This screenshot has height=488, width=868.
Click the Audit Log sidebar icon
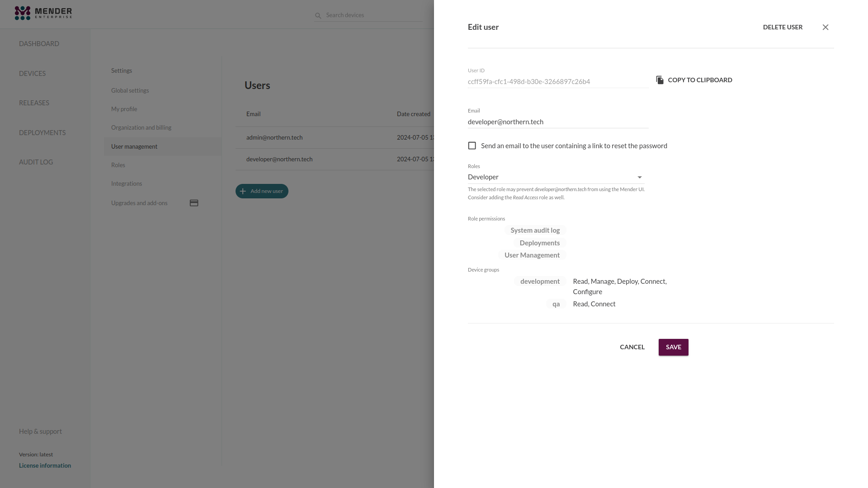coord(36,162)
